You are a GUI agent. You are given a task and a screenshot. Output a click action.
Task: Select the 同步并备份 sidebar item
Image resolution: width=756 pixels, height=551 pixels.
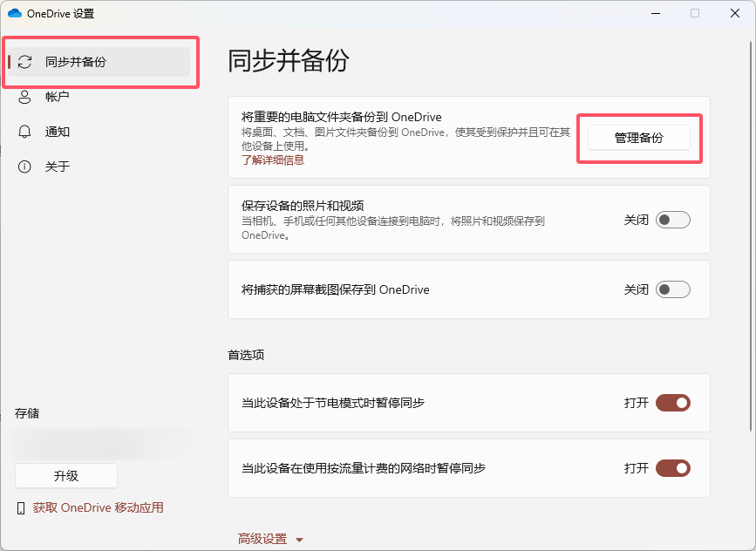99,62
